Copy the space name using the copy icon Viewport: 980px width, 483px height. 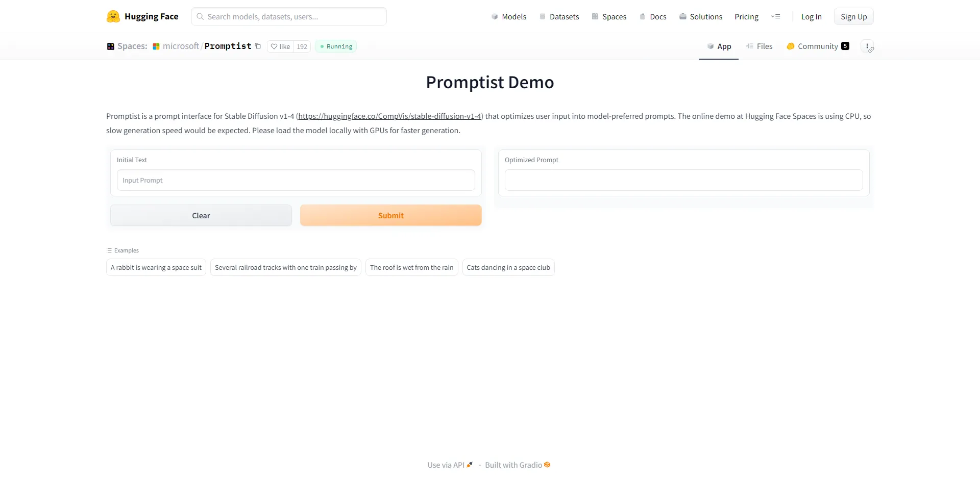pos(258,46)
